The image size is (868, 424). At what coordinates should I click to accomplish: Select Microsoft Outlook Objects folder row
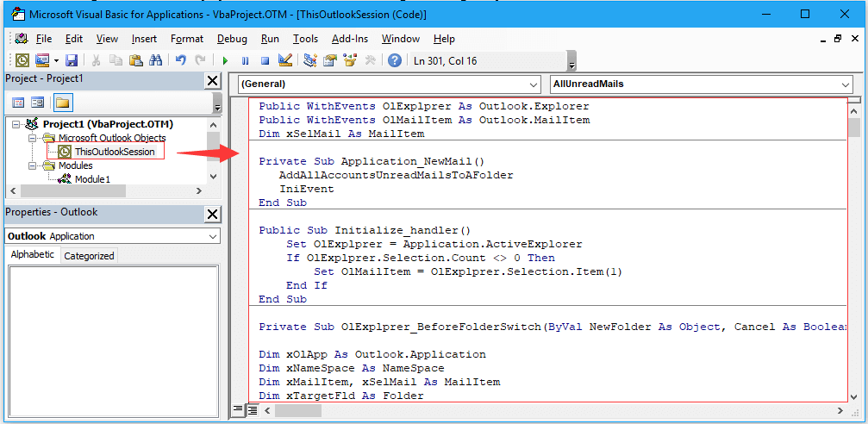(112, 138)
